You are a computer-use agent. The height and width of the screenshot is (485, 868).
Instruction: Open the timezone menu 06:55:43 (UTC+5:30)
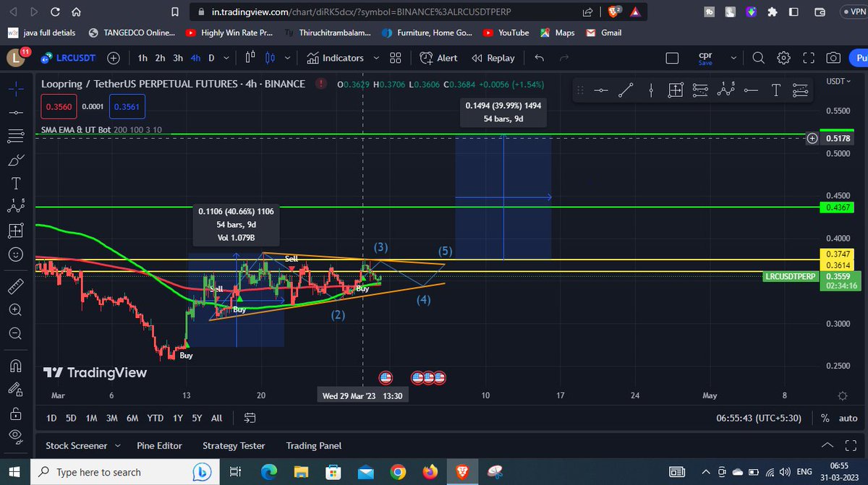[760, 418]
